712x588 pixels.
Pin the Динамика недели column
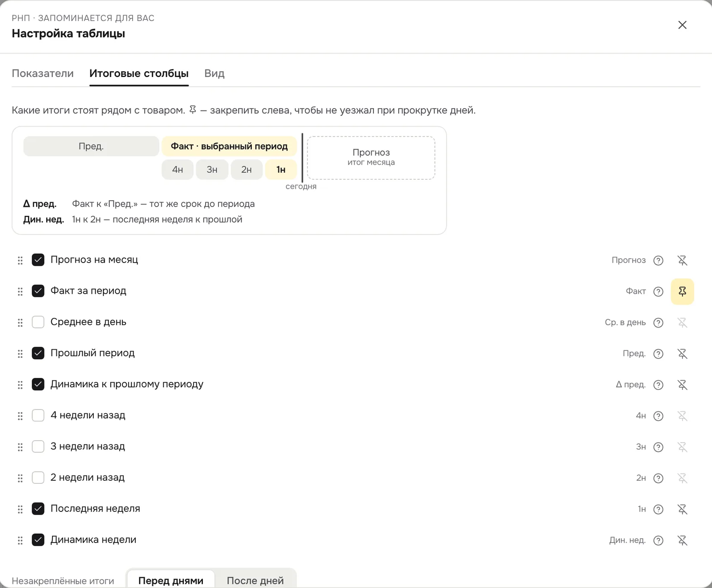[682, 540]
